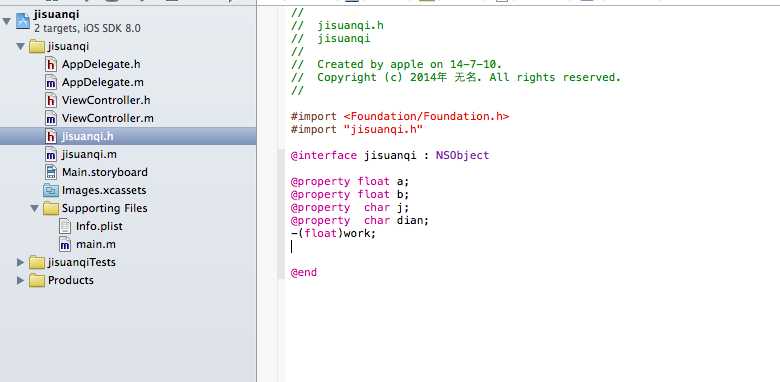The width and height of the screenshot is (780, 382).
Task: Select the Products group label
Action: 71,280
